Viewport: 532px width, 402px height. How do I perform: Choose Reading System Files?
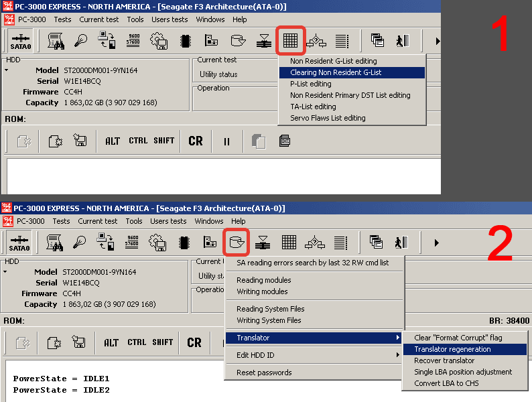point(314,309)
